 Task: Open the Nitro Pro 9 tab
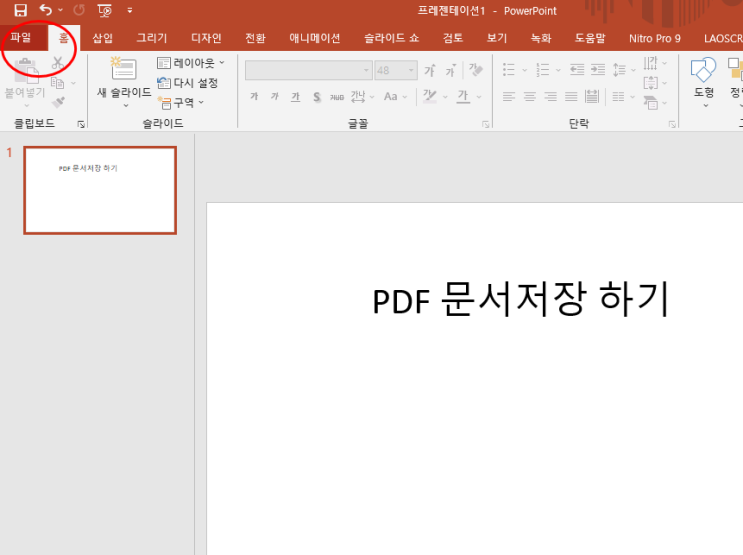tap(654, 38)
